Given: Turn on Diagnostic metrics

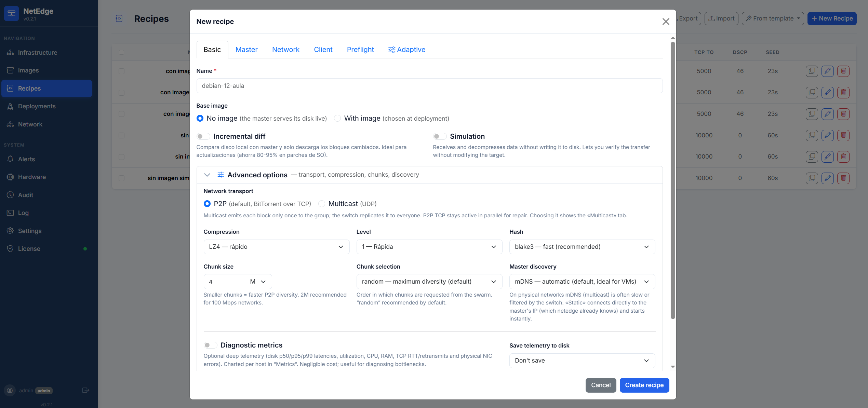Looking at the screenshot, I should pyautogui.click(x=210, y=345).
